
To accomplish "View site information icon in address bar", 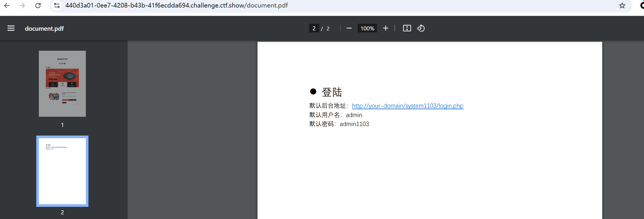I will [57, 6].
